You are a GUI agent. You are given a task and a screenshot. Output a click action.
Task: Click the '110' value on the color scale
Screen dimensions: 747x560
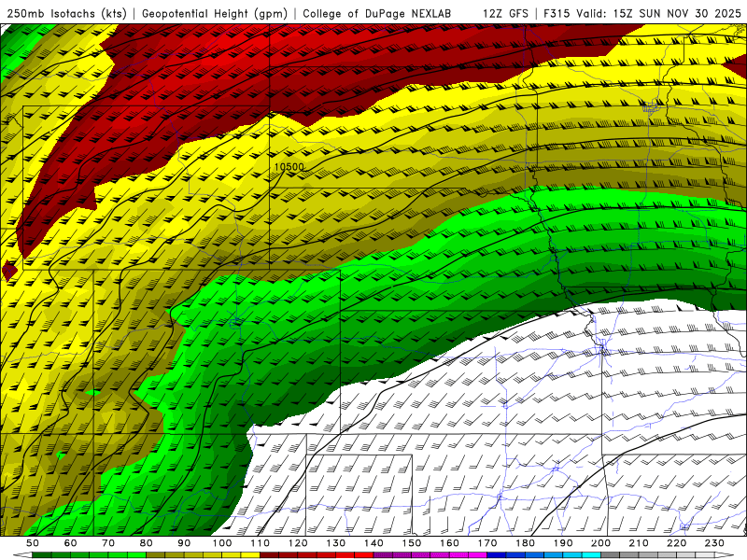tap(261, 543)
